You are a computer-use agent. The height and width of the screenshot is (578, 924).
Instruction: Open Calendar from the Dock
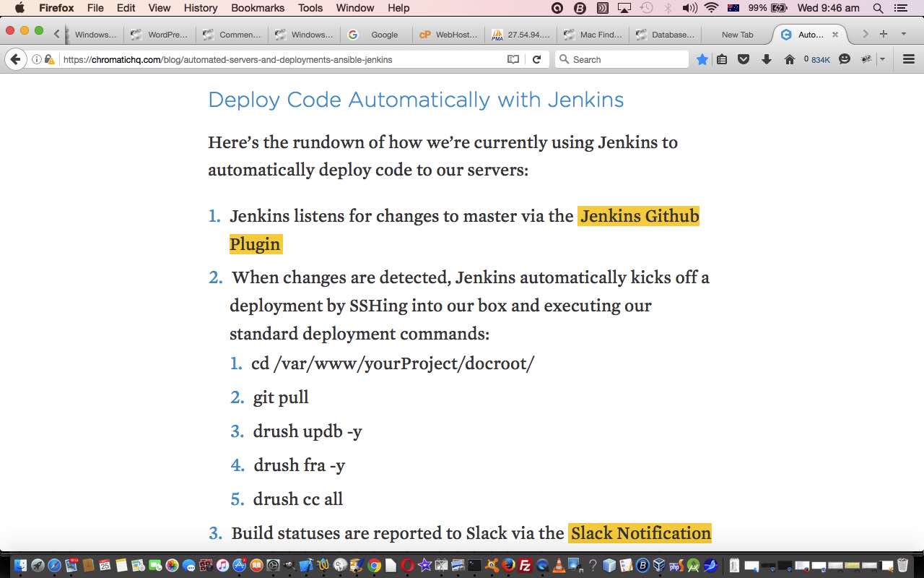pyautogui.click(x=105, y=566)
